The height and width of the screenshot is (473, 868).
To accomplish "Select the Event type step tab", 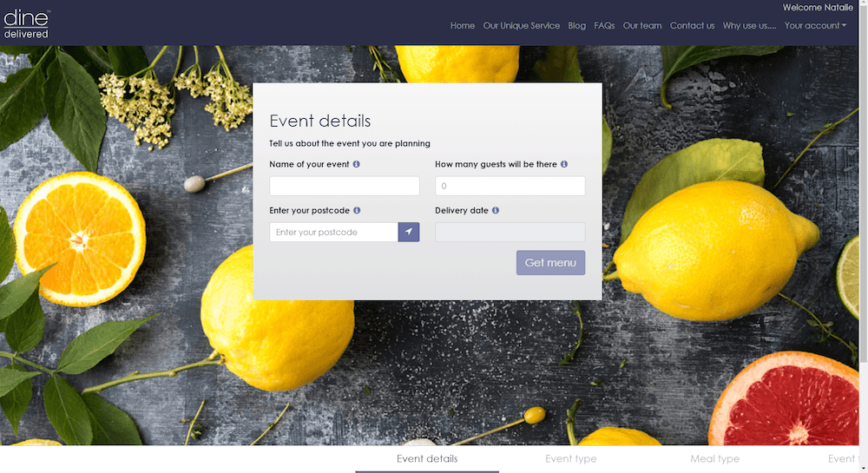I will click(x=571, y=458).
